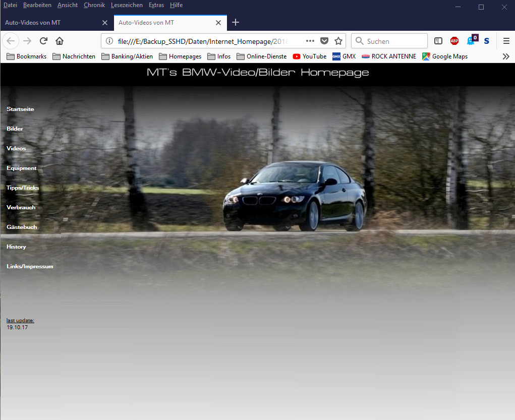Open the Videos page link

click(16, 148)
